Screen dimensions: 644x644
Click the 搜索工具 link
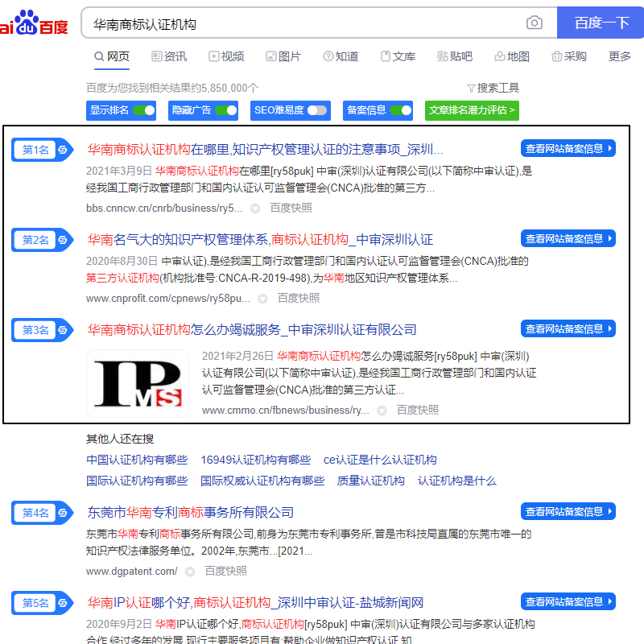(x=493, y=89)
